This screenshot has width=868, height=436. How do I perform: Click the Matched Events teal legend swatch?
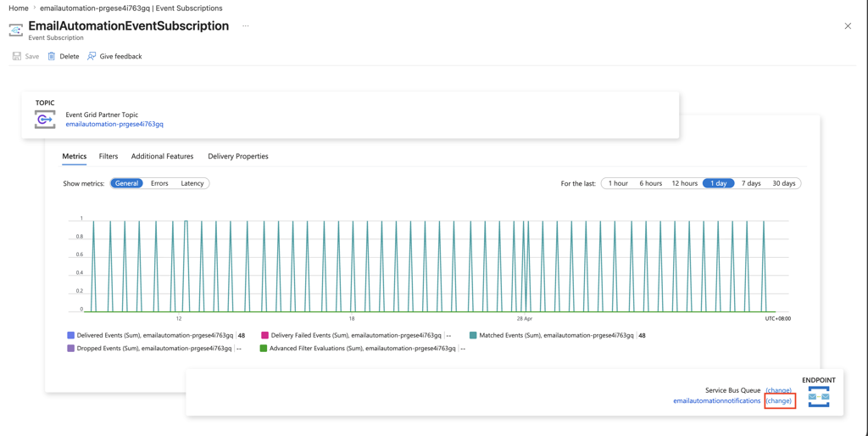[x=473, y=335]
